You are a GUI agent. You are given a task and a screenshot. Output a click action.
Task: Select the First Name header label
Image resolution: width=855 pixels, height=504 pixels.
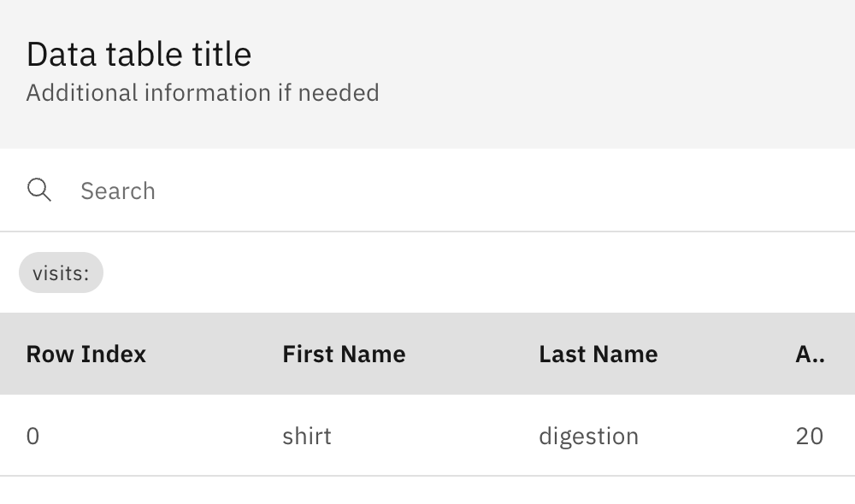pyautogui.click(x=344, y=354)
